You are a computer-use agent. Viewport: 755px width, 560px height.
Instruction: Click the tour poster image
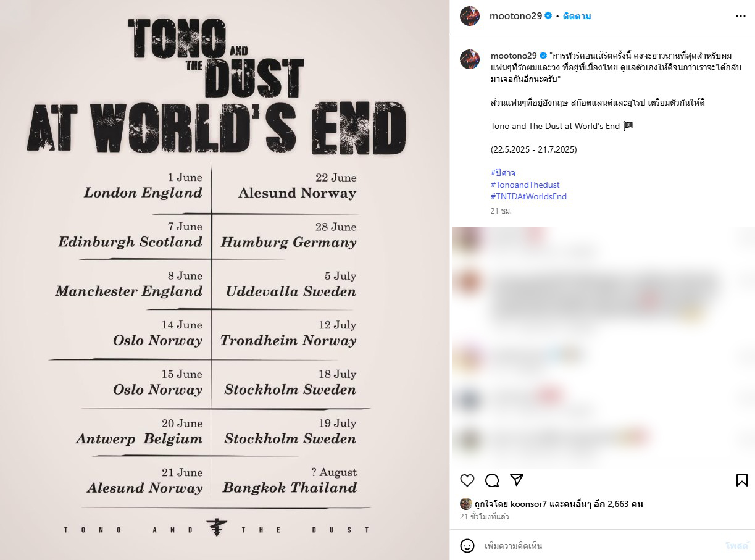click(x=225, y=280)
